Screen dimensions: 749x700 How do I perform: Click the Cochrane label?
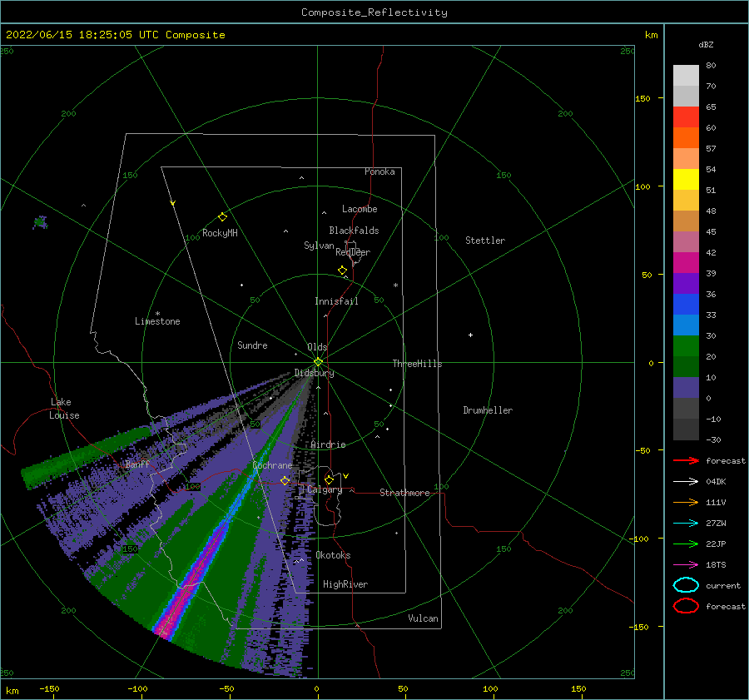(x=272, y=465)
